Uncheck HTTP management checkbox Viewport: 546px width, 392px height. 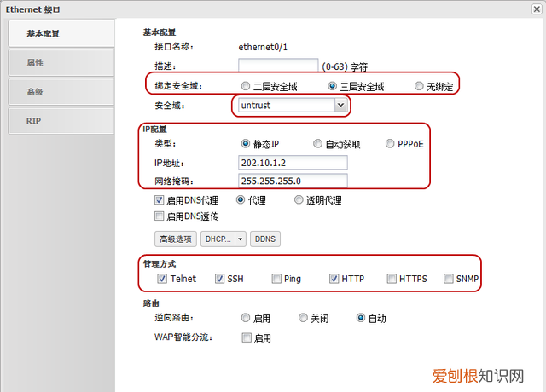click(334, 279)
